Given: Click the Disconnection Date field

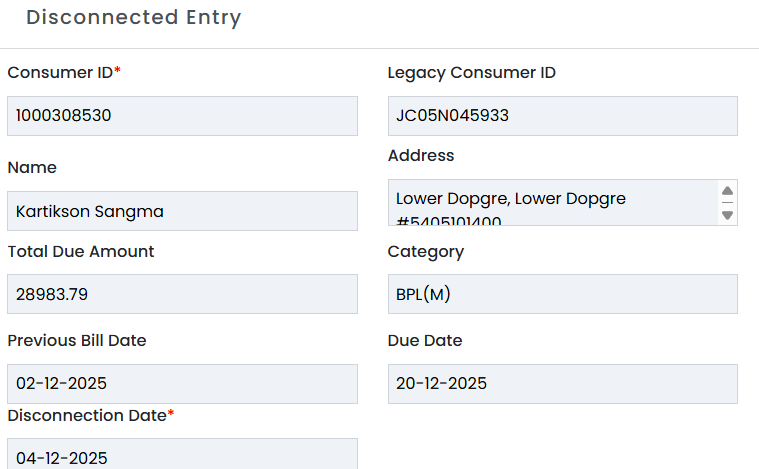Looking at the screenshot, I should [x=182, y=455].
